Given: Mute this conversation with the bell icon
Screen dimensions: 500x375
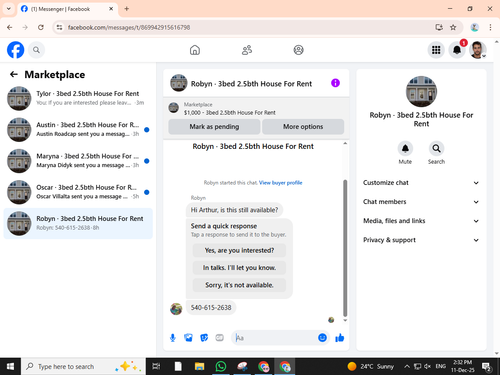Looking at the screenshot, I should tap(405, 148).
